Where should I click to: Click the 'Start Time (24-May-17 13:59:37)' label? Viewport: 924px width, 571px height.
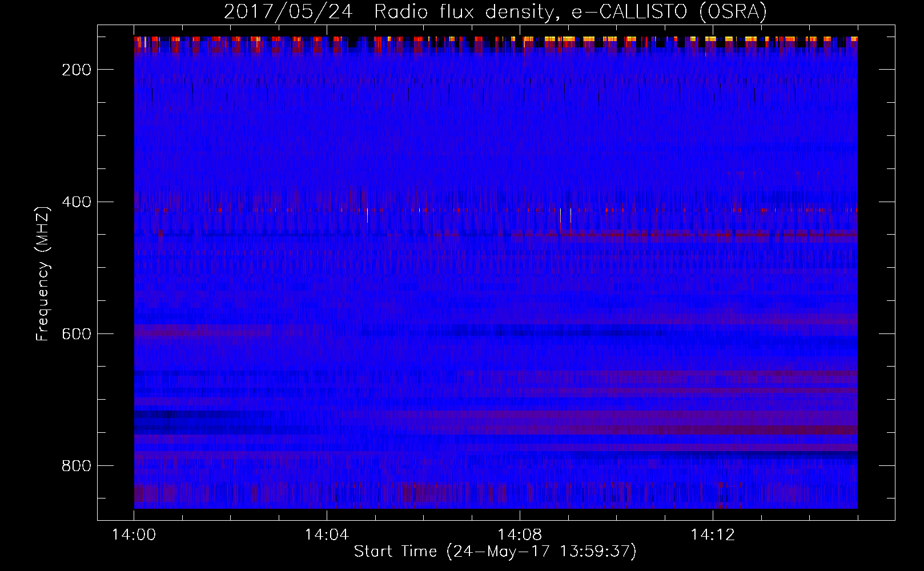pyautogui.click(x=495, y=552)
